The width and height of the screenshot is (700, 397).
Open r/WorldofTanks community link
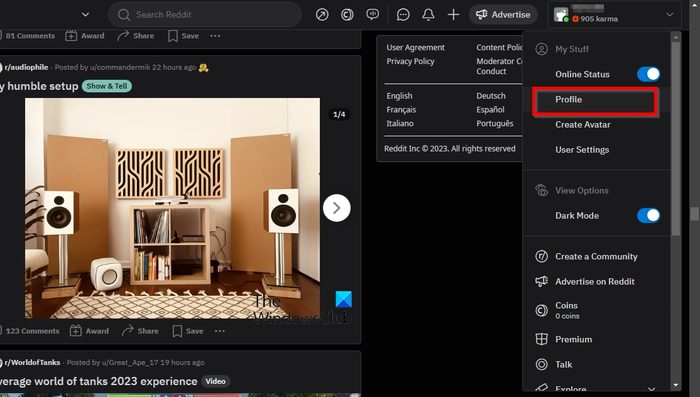pos(32,362)
